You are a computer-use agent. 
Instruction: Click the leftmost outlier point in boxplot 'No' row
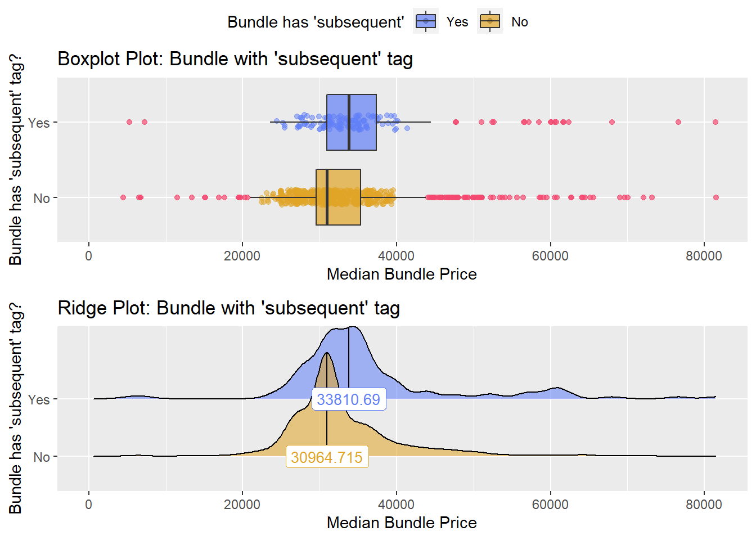123,197
